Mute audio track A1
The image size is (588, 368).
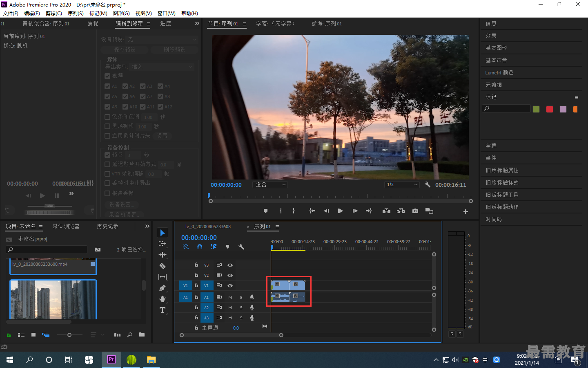230,297
